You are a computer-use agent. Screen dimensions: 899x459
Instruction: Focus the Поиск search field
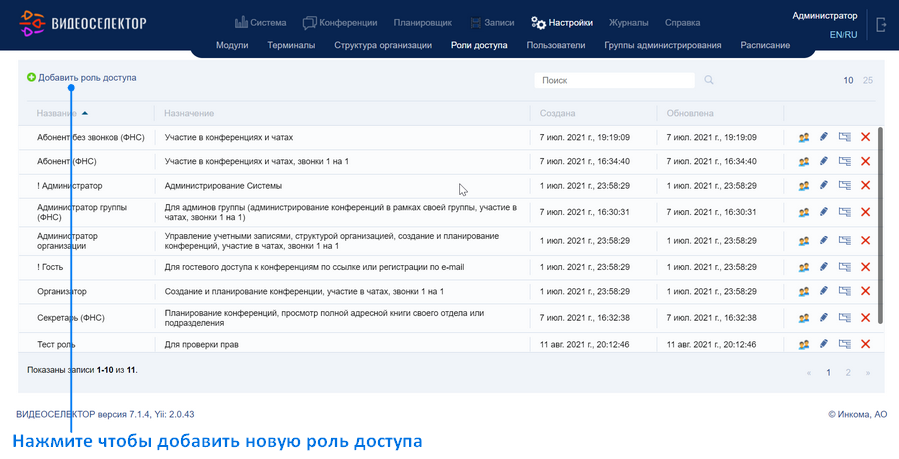[x=614, y=80]
